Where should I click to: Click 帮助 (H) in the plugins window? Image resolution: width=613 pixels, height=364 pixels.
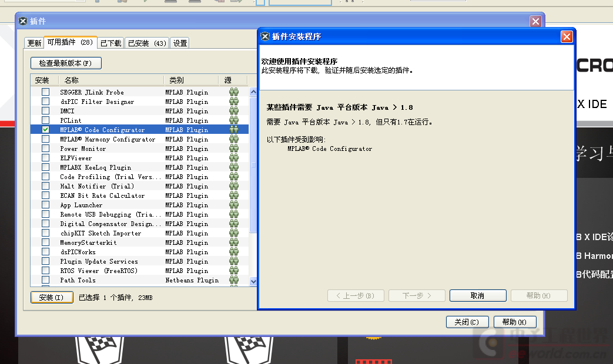pos(515,322)
